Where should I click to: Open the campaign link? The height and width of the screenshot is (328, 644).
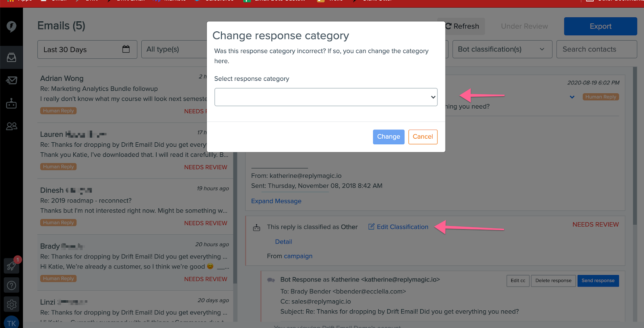tap(298, 256)
